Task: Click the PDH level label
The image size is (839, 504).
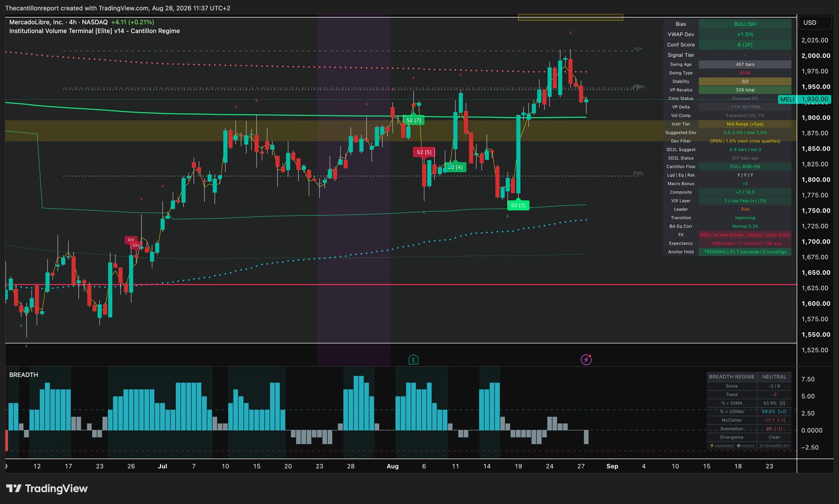Action: point(638,49)
